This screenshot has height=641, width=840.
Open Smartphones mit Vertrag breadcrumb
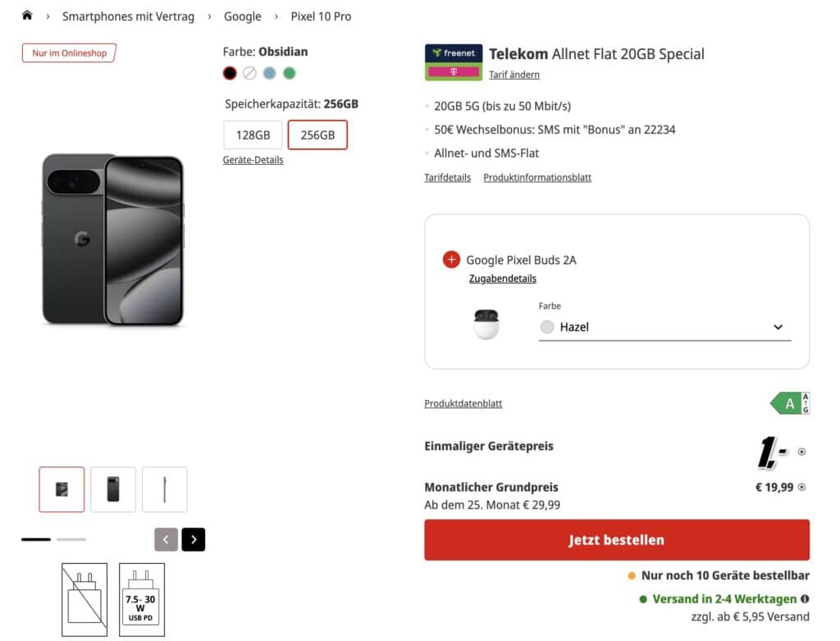click(128, 16)
